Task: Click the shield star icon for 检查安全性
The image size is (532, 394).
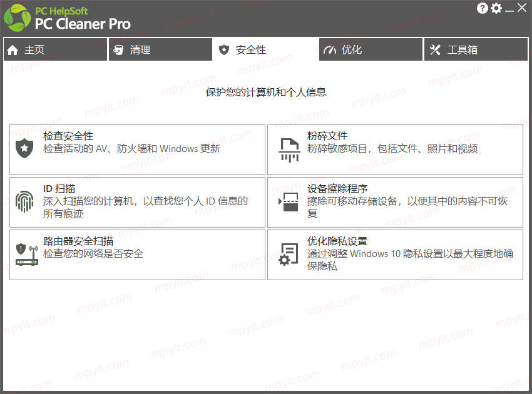Action: click(24, 148)
